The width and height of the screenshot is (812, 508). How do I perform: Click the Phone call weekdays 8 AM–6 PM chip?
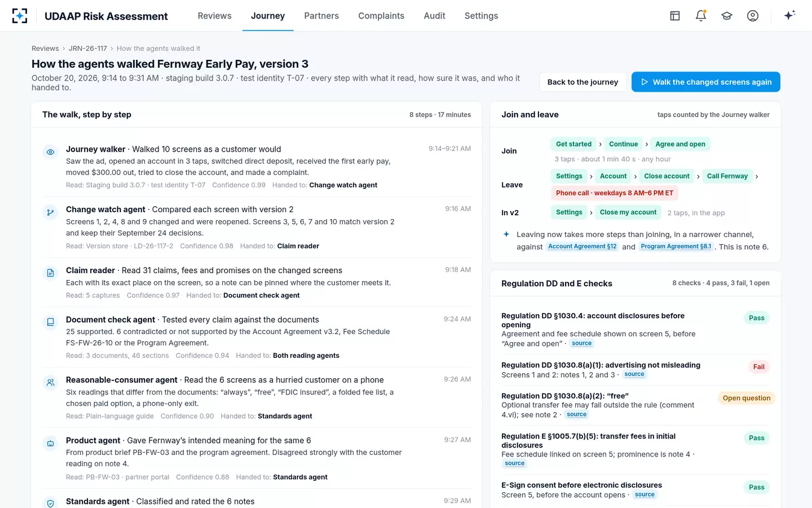click(615, 193)
